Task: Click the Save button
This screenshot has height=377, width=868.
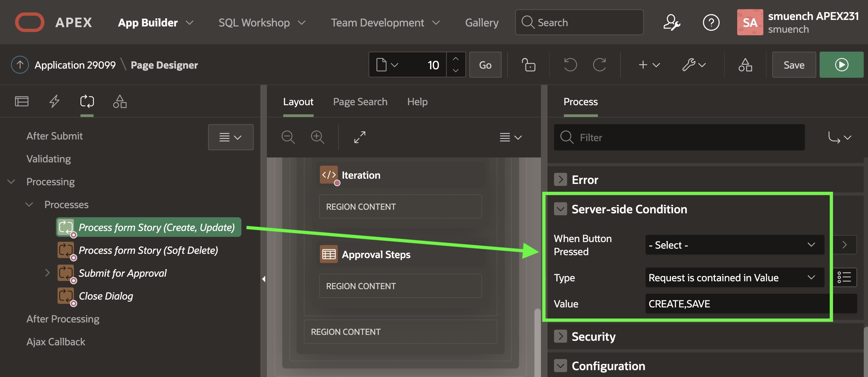Action: pyautogui.click(x=793, y=65)
